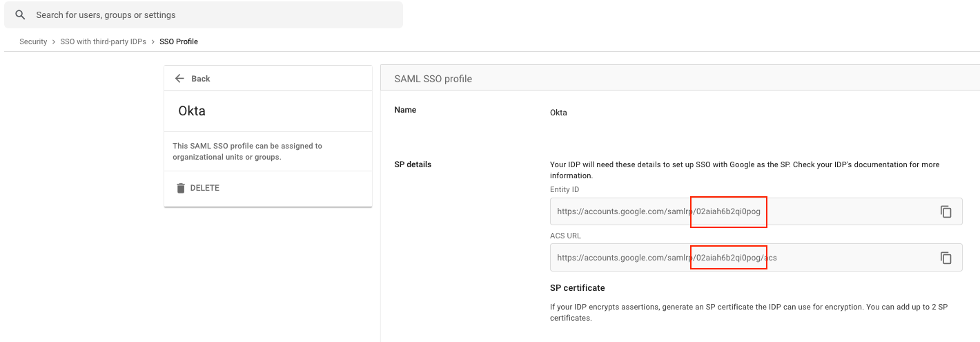
Task: Click the second breadcrumb chevron separator
Action: click(x=153, y=41)
